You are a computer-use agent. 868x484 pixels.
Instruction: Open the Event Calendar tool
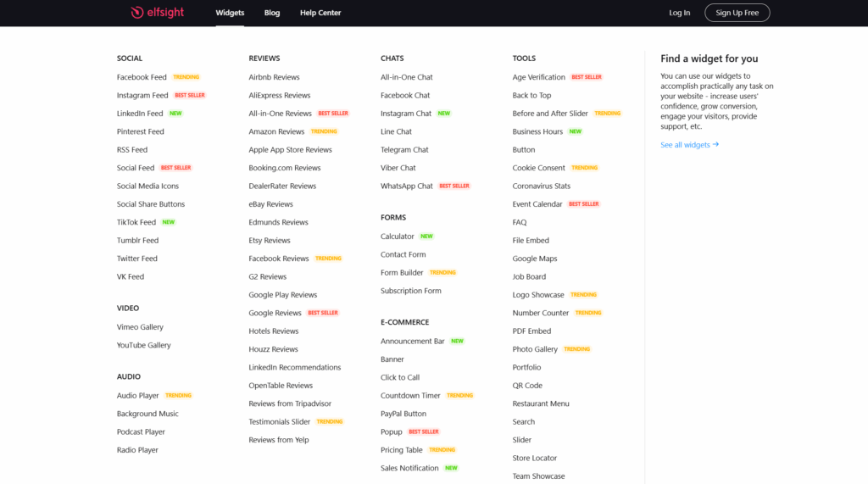pyautogui.click(x=537, y=204)
